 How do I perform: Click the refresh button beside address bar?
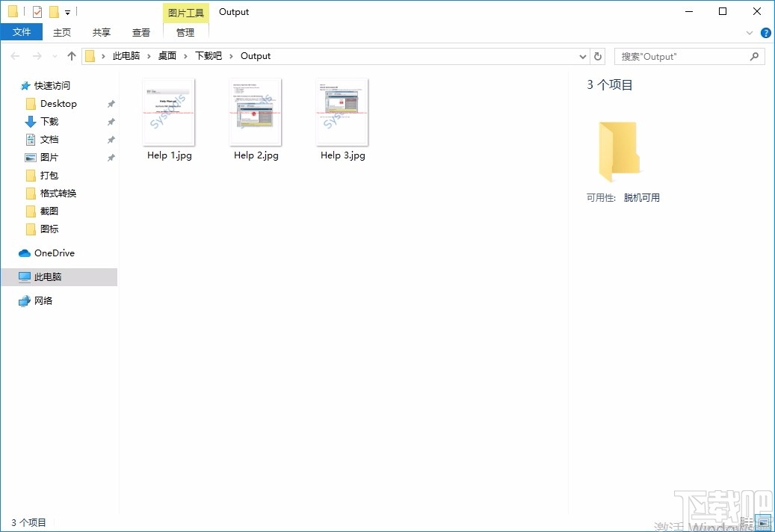[598, 56]
